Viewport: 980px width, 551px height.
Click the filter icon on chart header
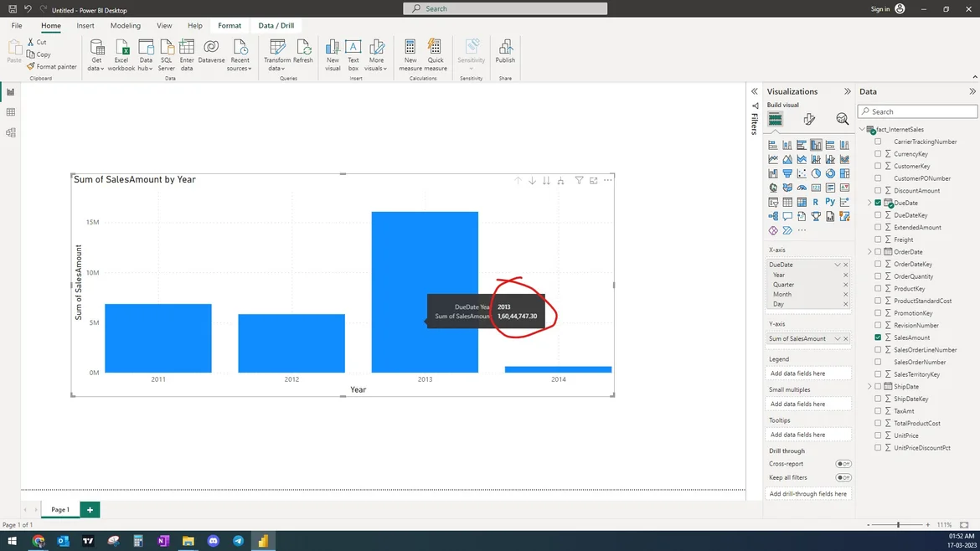579,181
